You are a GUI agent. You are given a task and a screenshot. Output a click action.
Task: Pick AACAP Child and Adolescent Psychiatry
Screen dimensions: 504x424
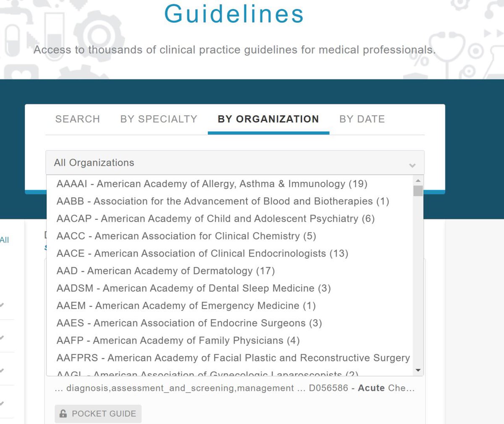[229, 219]
